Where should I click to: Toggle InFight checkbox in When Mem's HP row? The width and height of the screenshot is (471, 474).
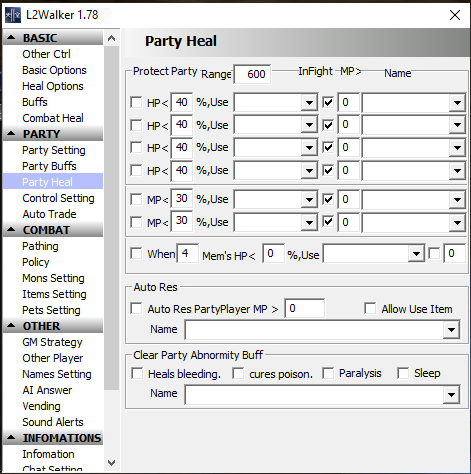[434, 253]
